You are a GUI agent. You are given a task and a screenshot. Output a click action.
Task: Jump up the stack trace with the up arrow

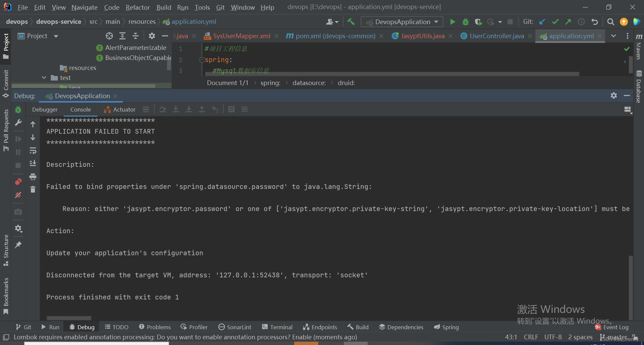[x=33, y=124]
